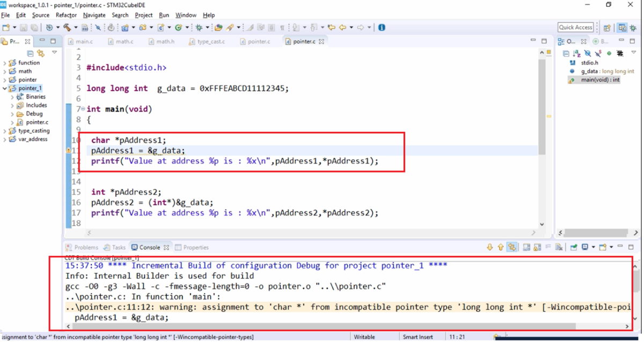The width and height of the screenshot is (644, 342).
Task: Launch debug with the green bug icon
Action: tap(199, 27)
